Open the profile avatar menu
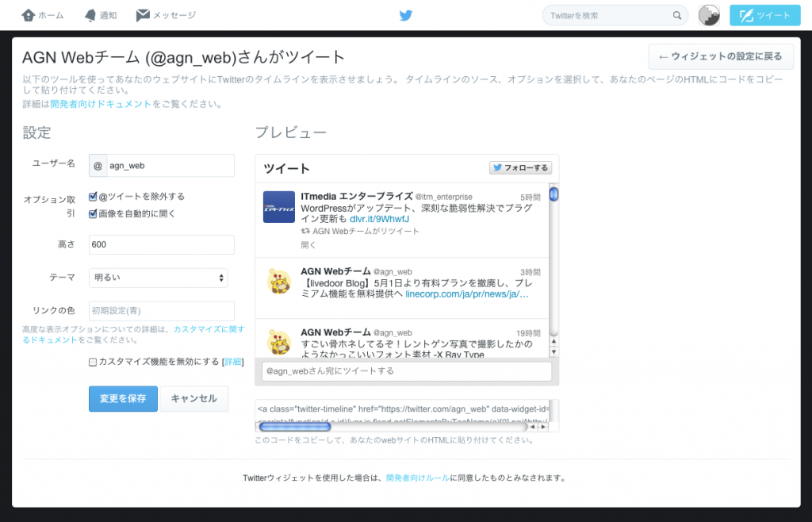The image size is (812, 522). click(x=708, y=16)
